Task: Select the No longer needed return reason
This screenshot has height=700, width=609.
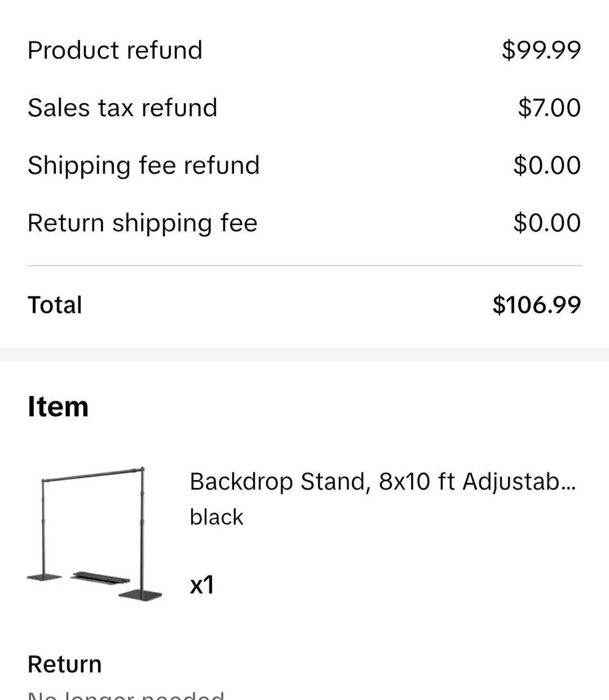Action: [x=127, y=696]
